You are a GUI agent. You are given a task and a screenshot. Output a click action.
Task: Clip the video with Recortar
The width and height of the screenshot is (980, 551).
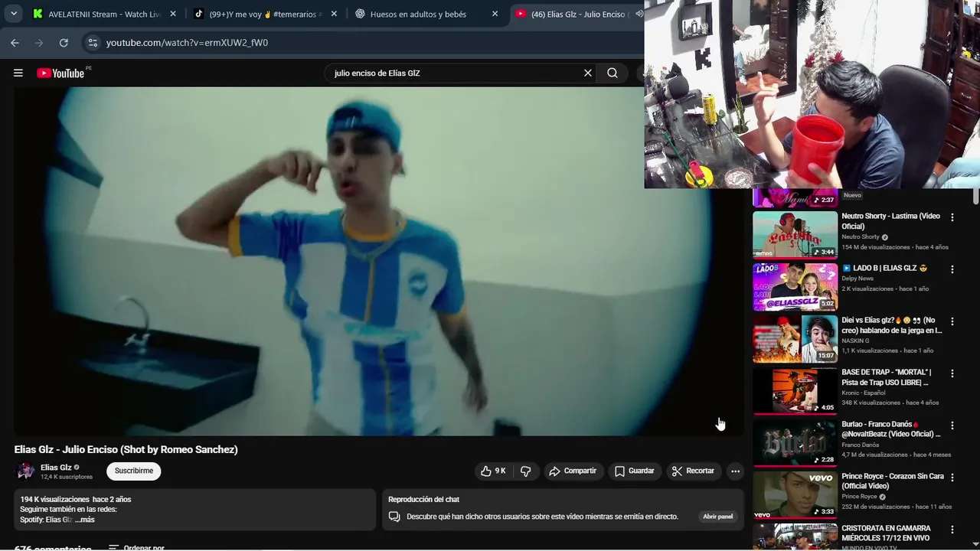coord(693,471)
